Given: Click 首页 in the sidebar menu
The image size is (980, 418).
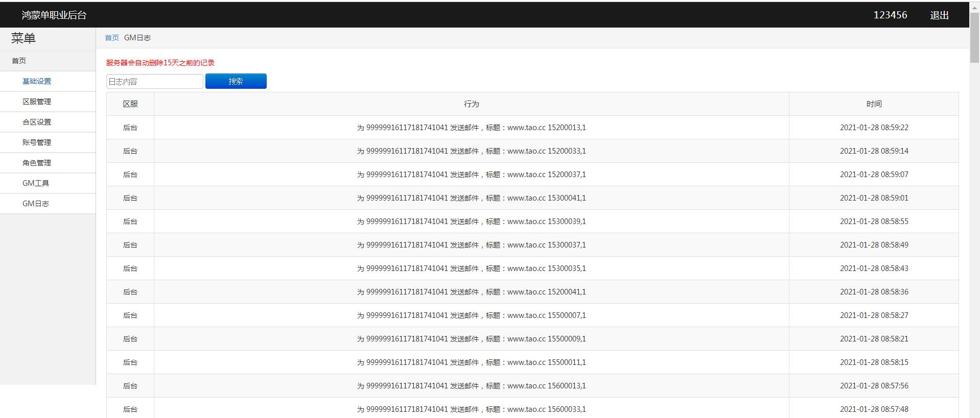Looking at the screenshot, I should click(19, 61).
